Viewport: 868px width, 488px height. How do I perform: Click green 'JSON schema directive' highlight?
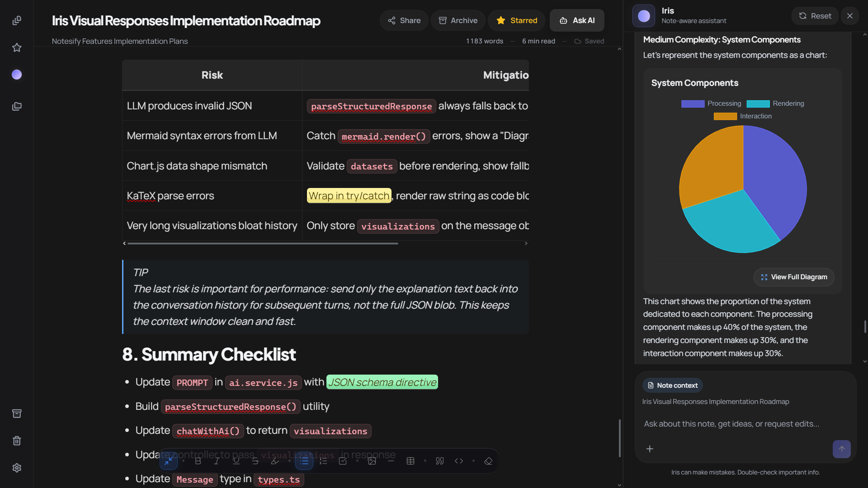(x=382, y=382)
